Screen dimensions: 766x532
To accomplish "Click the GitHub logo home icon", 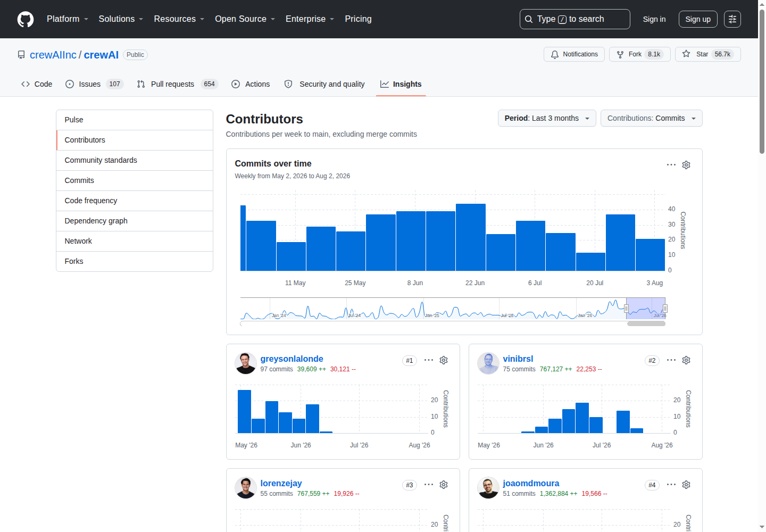I will pos(26,19).
